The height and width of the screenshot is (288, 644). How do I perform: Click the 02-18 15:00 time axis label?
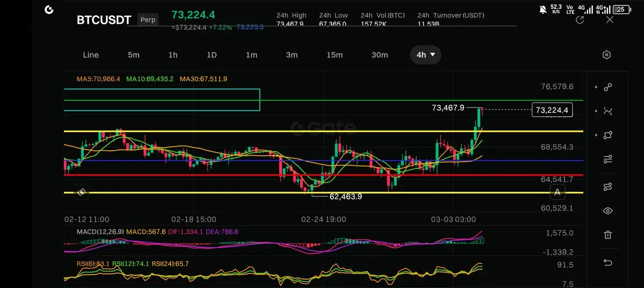194,219
